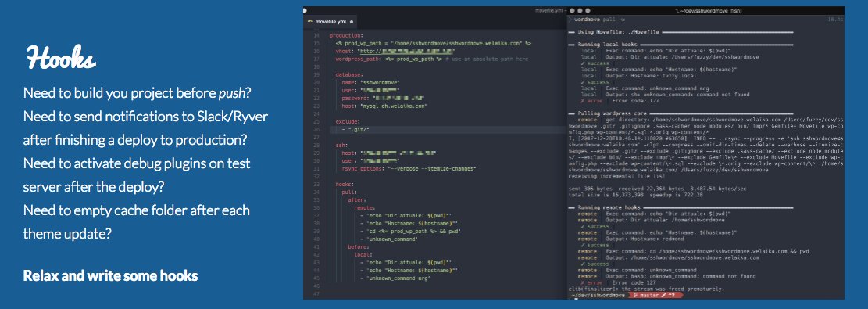Click the unsaved-changes dot on movefile.yml tab

tap(352, 22)
